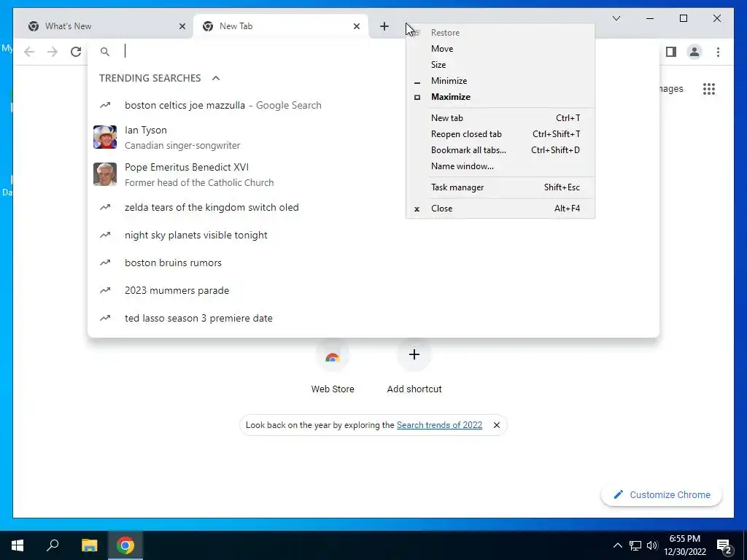Open the Windows Start menu
This screenshot has height=560, width=747.
pos(18,545)
